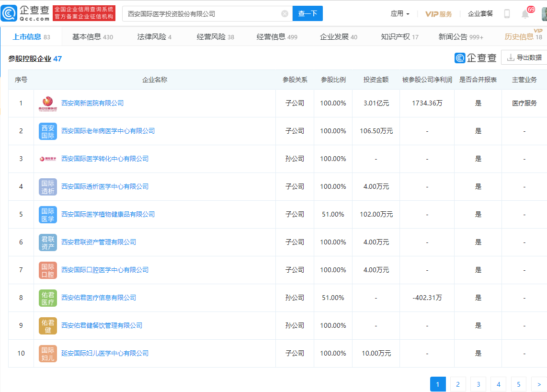Viewport: 547px width, 392px height.
Task: Open 西安佑君医疗信息有限公司 link
Action: (99, 298)
